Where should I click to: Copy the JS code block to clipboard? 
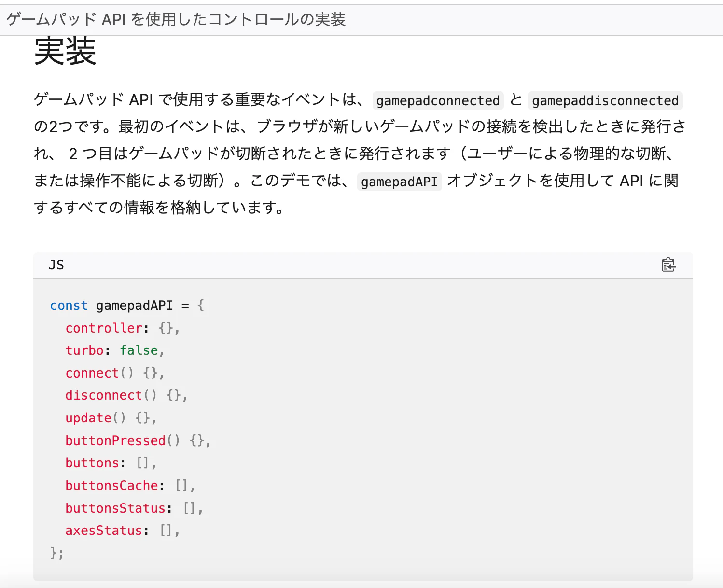tap(668, 265)
